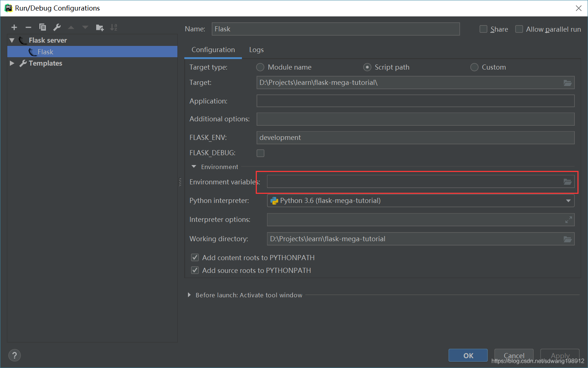The image size is (588, 368).
Task: Close the Run/Debug Configurations dialog
Action: [x=579, y=8]
